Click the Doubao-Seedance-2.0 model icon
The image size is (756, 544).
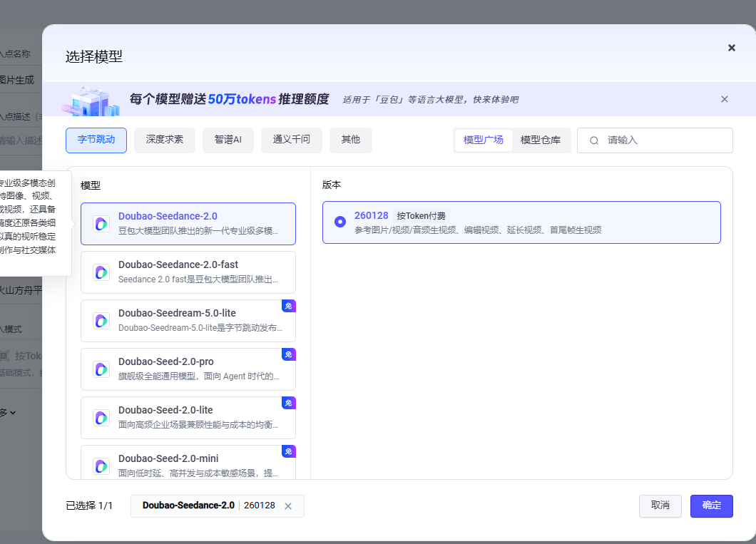point(101,224)
